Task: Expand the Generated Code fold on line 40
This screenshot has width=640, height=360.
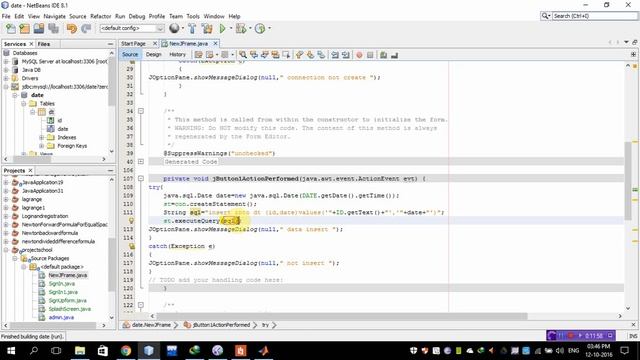Action: (141, 162)
